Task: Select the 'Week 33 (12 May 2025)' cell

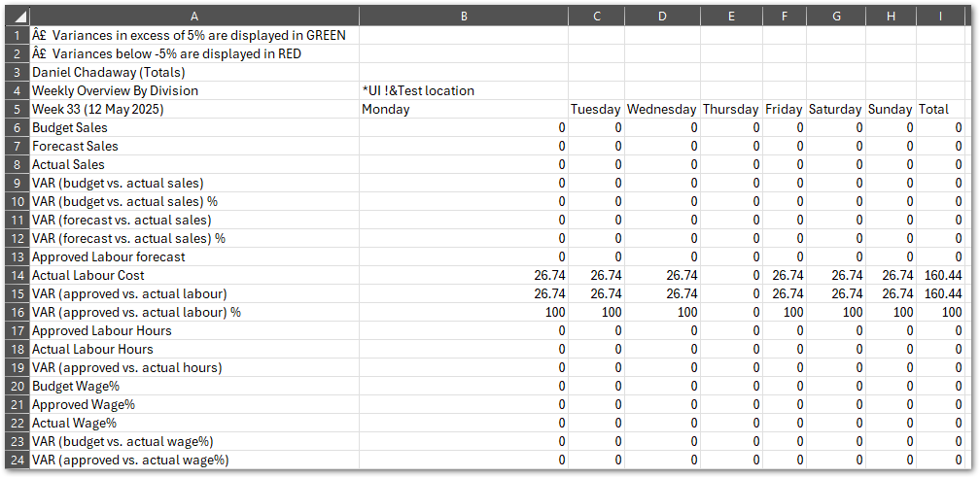Action: [x=194, y=109]
